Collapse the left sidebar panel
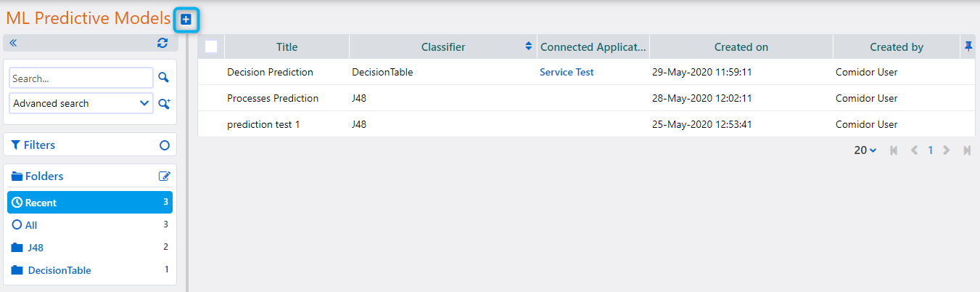 [13, 43]
